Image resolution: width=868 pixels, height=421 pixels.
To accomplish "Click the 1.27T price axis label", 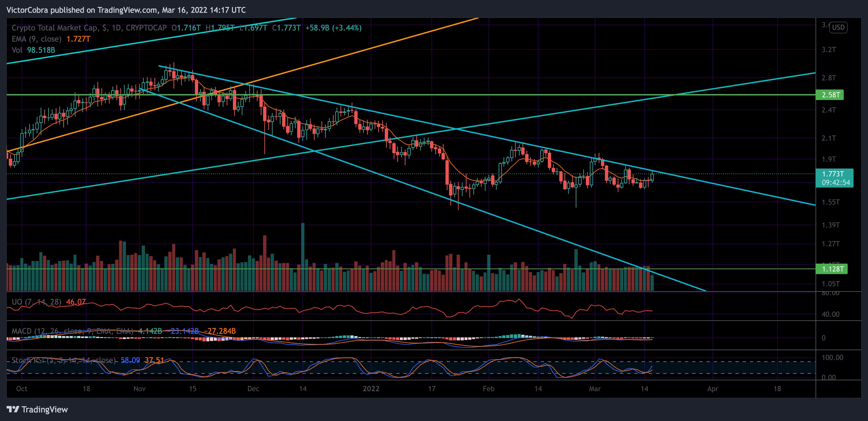I will [x=831, y=244].
